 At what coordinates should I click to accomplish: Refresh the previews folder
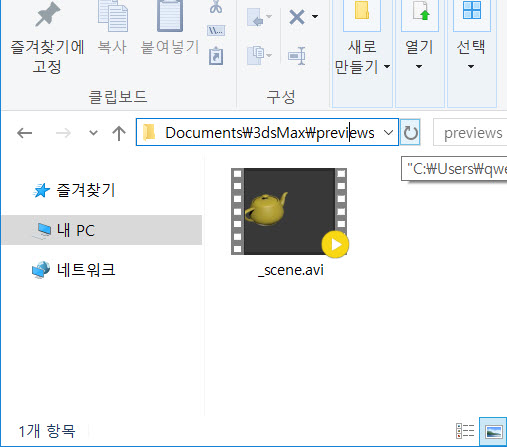(410, 132)
